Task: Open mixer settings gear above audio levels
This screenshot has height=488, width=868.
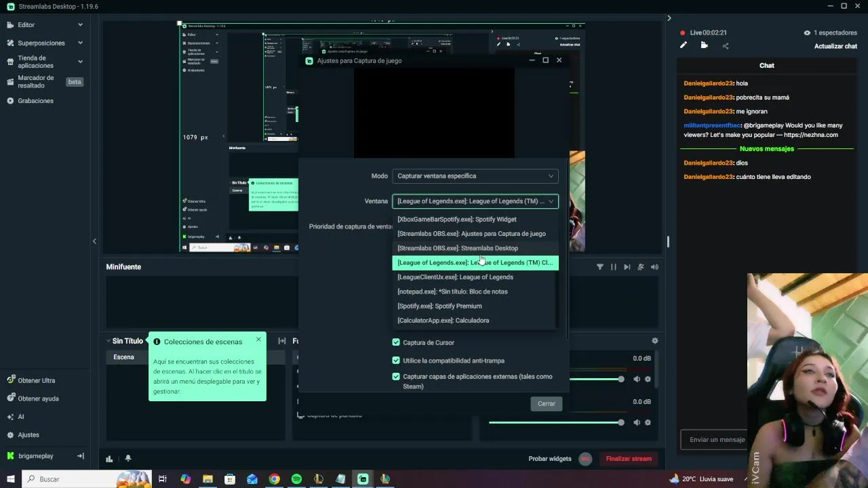Action: pos(654,341)
